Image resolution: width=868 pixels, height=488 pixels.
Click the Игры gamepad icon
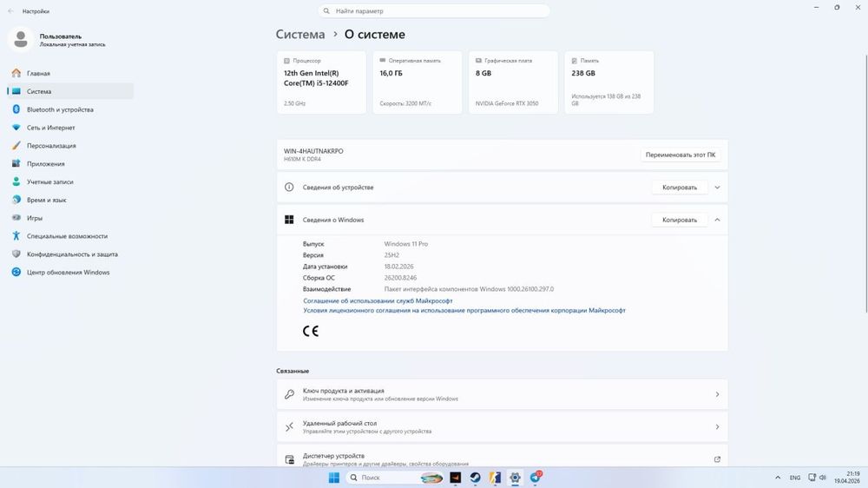(16, 218)
